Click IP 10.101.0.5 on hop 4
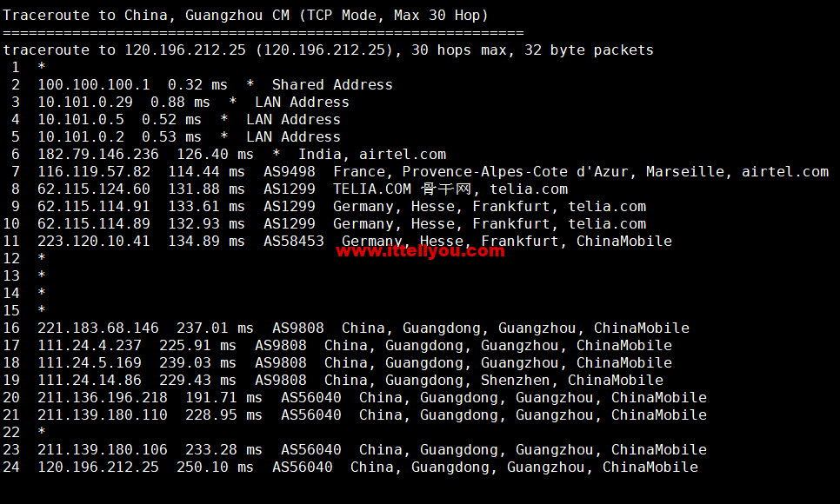The width and height of the screenshot is (840, 504). (x=81, y=119)
